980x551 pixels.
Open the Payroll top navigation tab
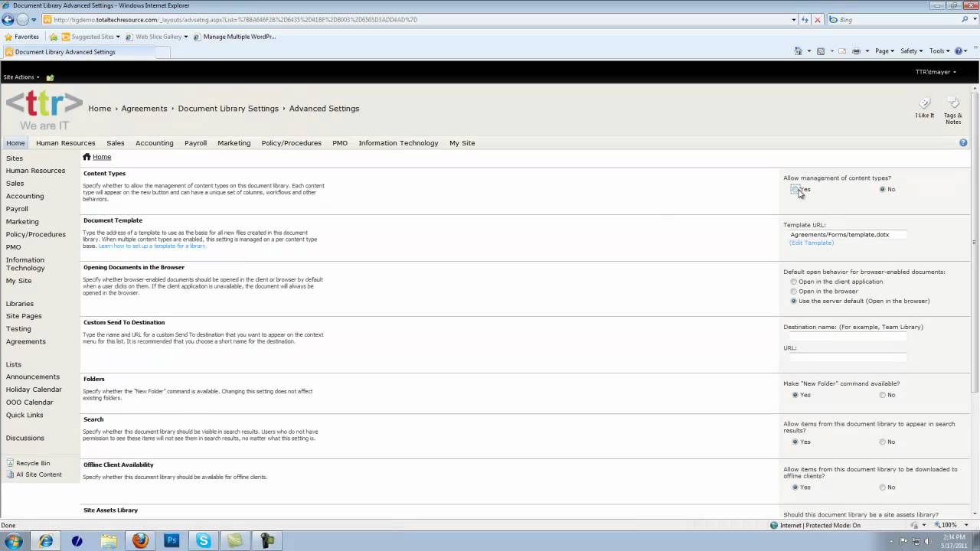195,143
